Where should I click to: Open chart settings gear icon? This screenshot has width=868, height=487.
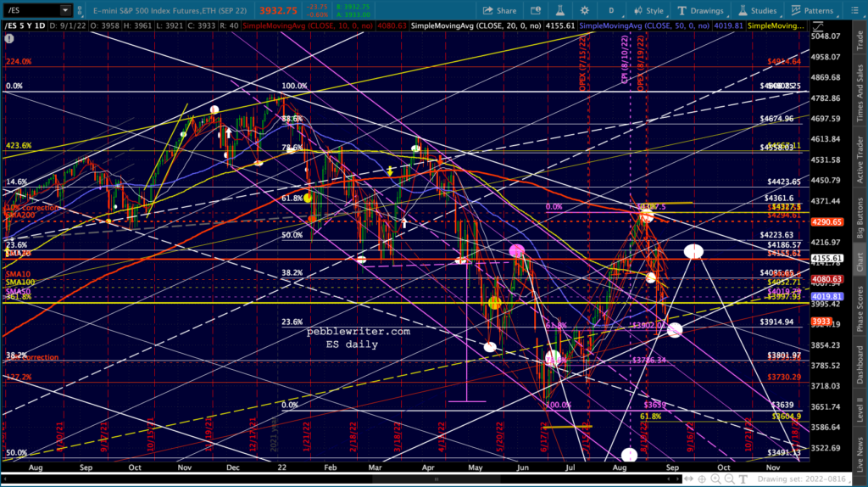585,10
